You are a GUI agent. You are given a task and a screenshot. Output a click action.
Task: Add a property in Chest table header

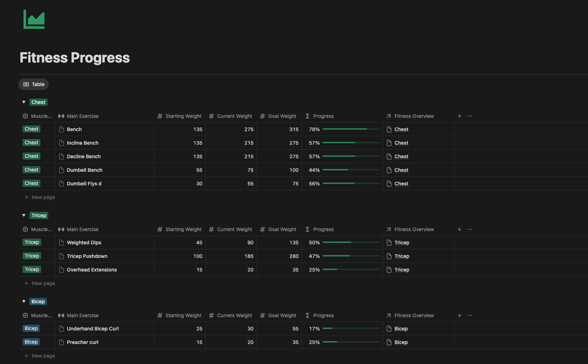coord(459,116)
